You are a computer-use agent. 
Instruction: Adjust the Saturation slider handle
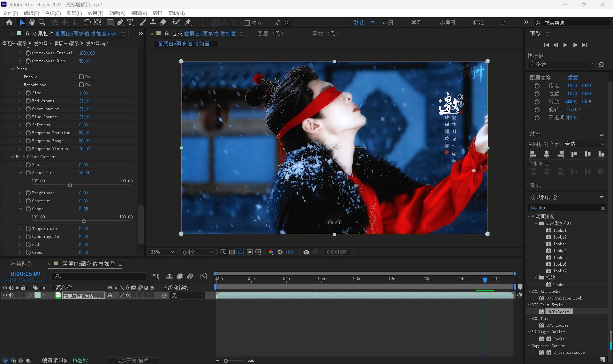[70, 186]
